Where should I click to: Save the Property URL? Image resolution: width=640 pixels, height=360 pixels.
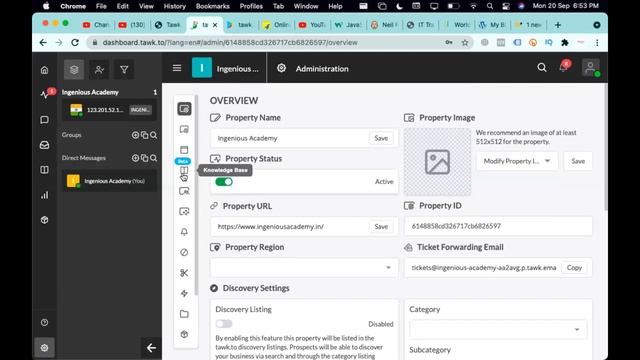381,227
